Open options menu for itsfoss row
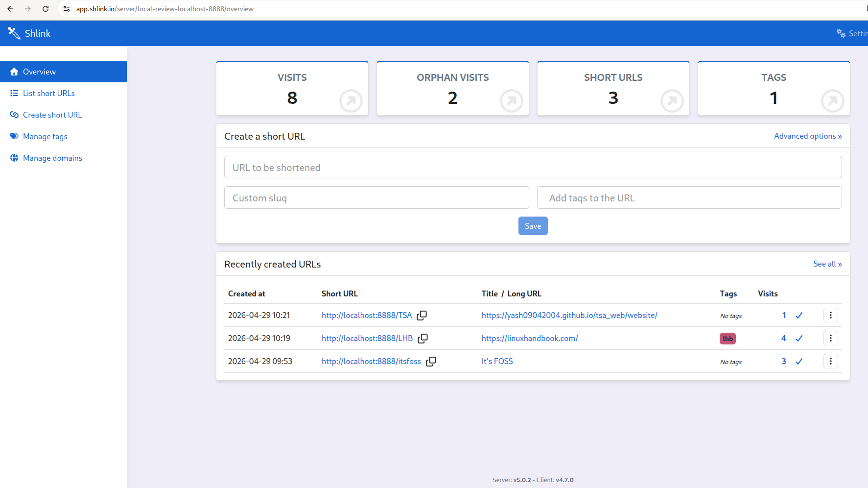This screenshot has width=868, height=488. [x=831, y=361]
